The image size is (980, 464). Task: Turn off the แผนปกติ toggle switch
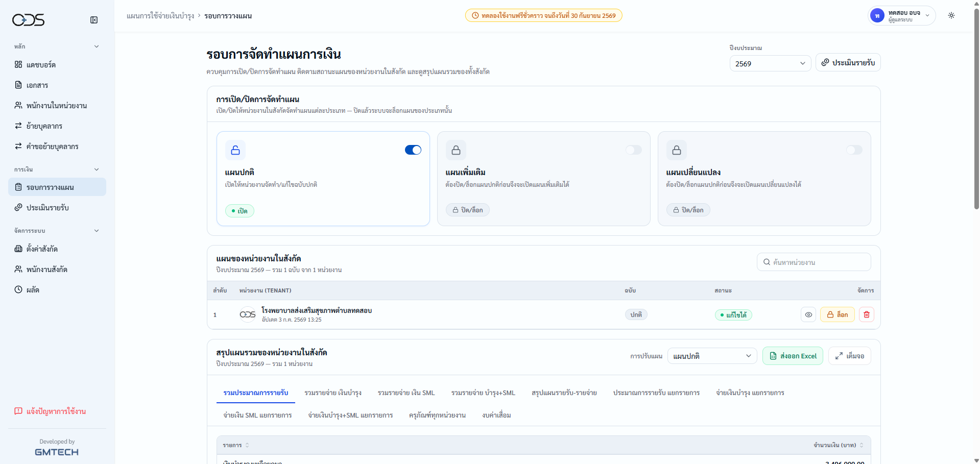pyautogui.click(x=413, y=150)
